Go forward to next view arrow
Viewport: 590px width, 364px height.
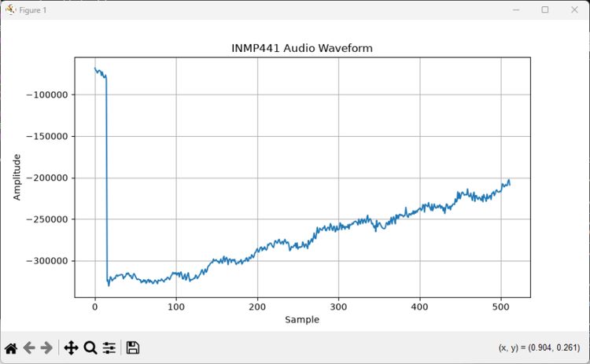point(46,347)
